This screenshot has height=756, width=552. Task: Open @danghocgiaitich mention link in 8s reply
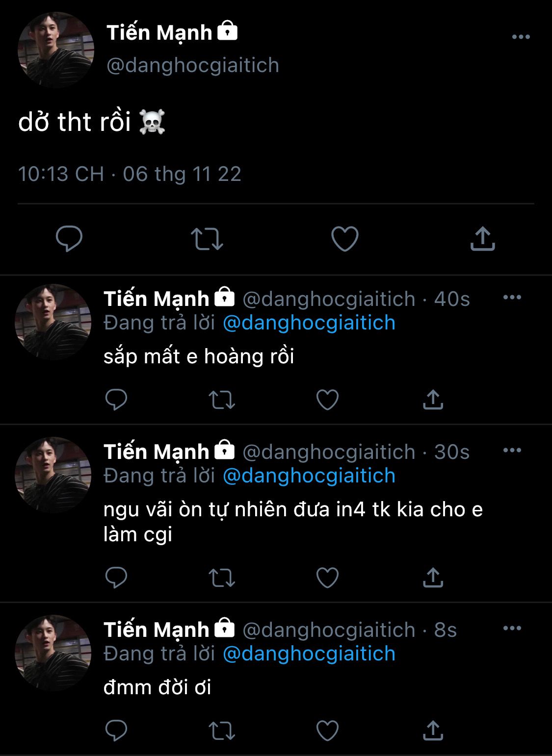click(309, 654)
